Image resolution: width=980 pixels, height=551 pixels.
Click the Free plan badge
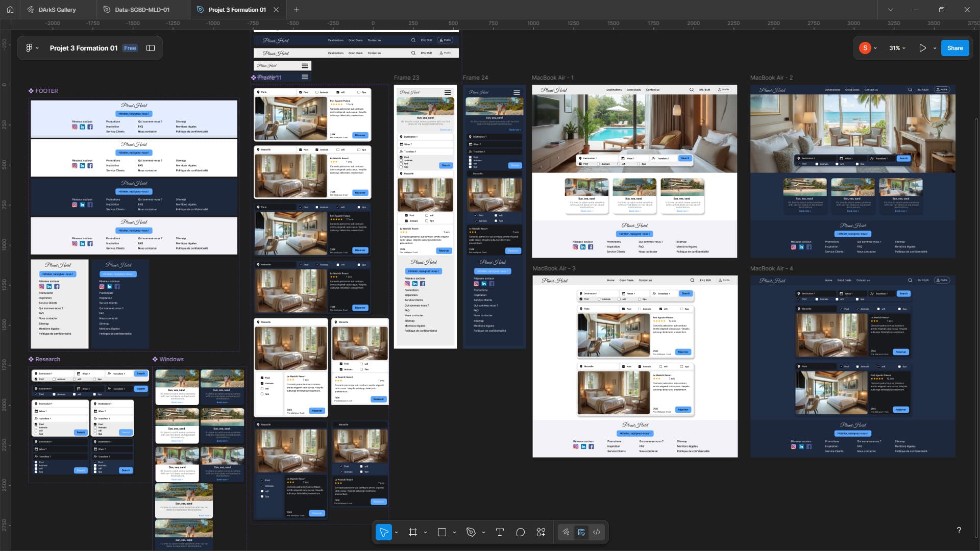click(x=130, y=48)
